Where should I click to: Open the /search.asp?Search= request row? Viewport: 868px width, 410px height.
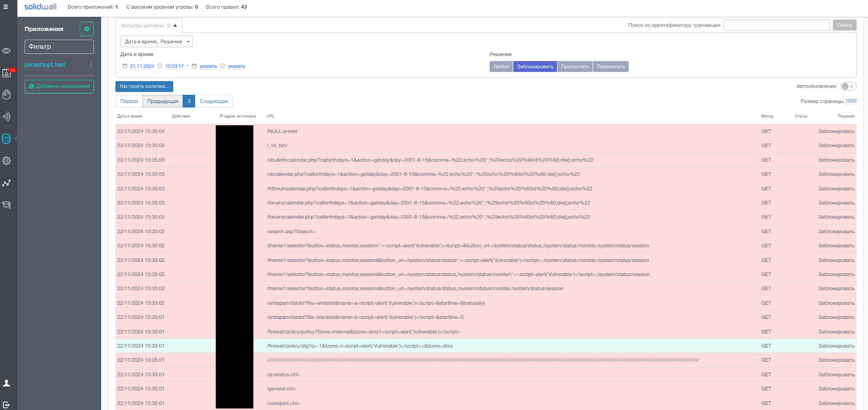486,232
